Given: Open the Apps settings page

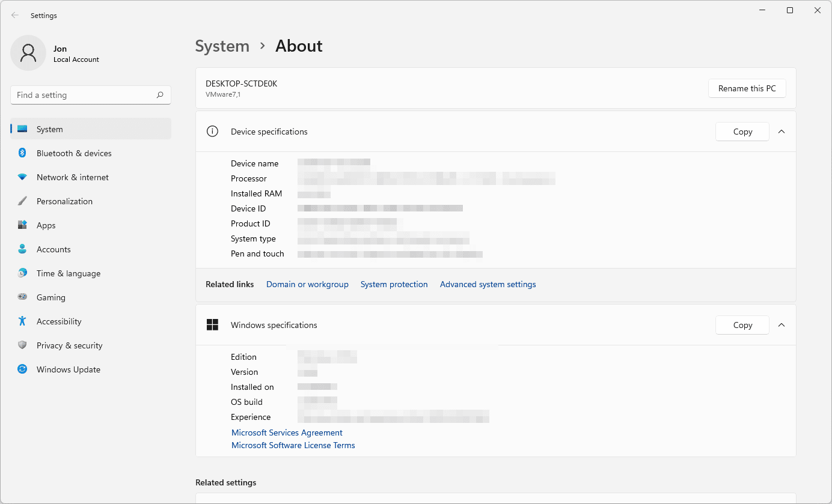Looking at the screenshot, I should (x=91, y=225).
